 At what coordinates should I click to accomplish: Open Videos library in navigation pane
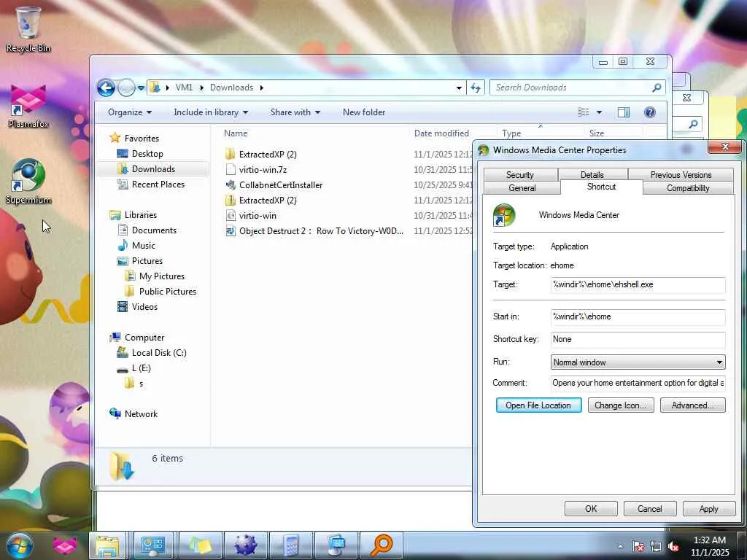144,307
